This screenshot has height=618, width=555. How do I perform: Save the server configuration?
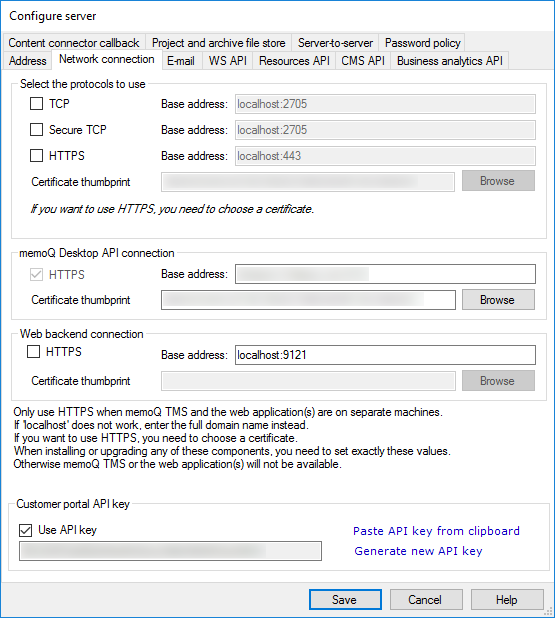(345, 599)
